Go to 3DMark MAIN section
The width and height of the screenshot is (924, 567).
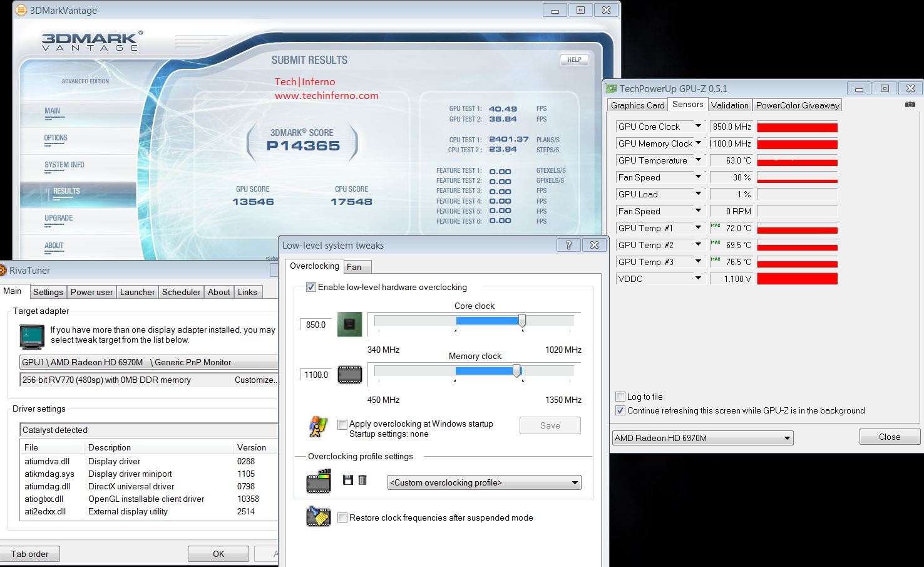53,111
